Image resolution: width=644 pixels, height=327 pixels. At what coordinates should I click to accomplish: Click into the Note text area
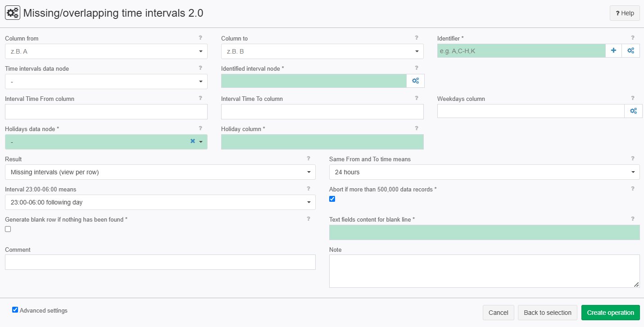point(485,271)
